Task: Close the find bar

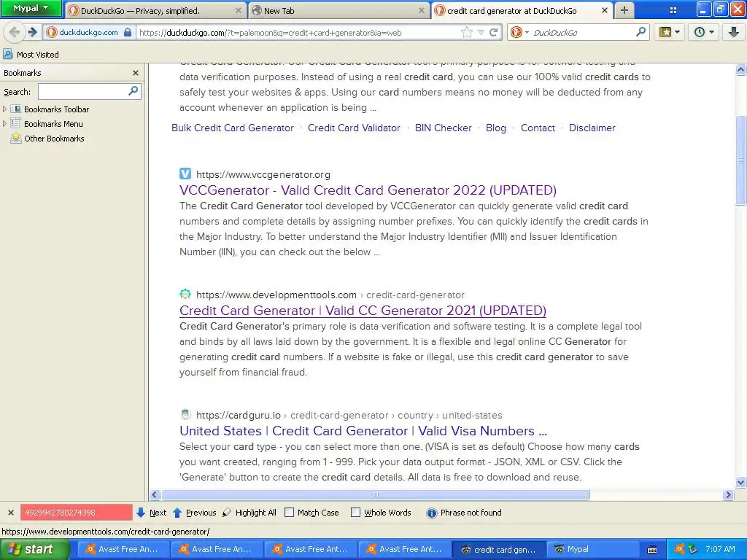Action: (10, 513)
